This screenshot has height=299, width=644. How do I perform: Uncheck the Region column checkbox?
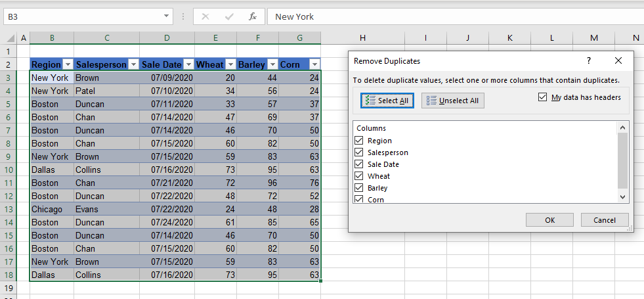pos(358,141)
